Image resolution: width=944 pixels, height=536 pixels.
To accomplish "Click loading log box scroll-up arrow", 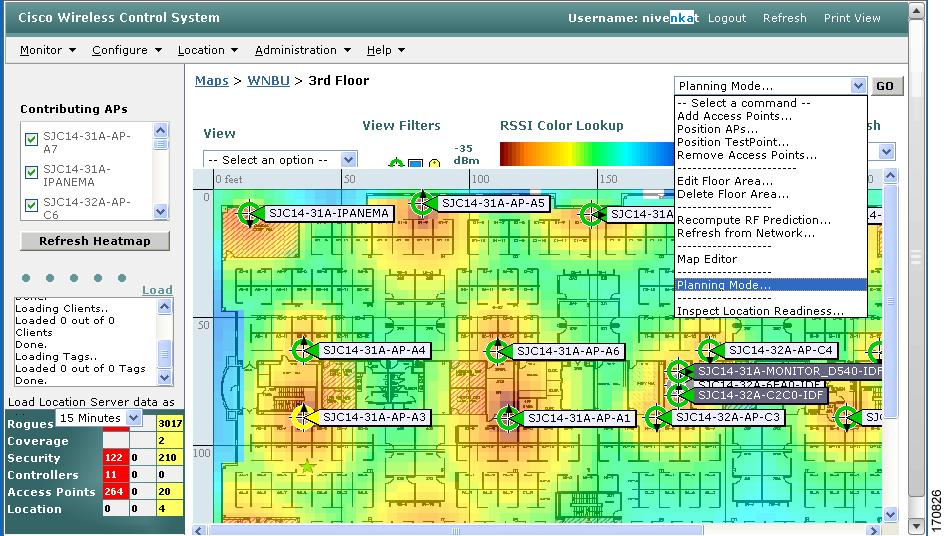I will (165, 307).
